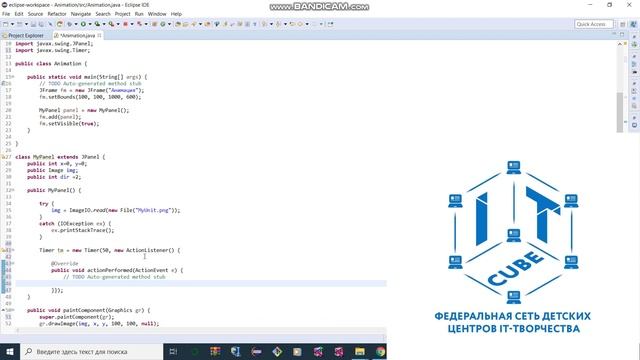
Task: Select the Animation.java editor tab
Action: click(x=77, y=36)
